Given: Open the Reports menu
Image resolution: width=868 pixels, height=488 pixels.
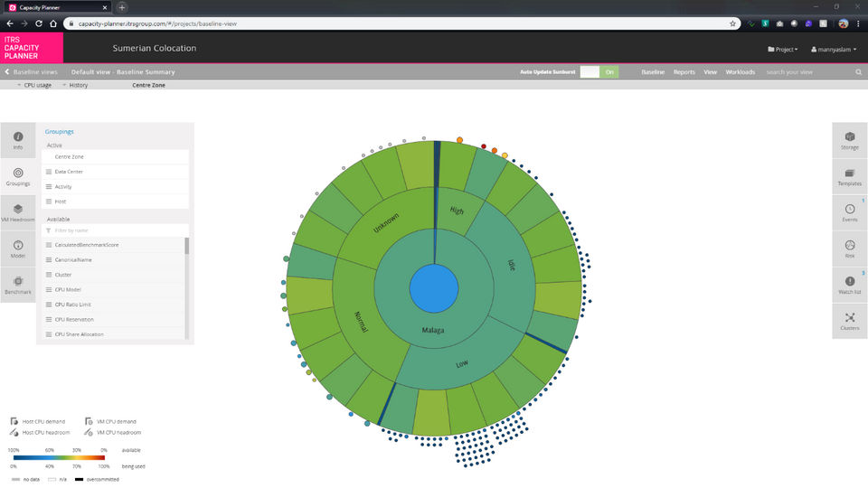Looking at the screenshot, I should (x=684, y=72).
